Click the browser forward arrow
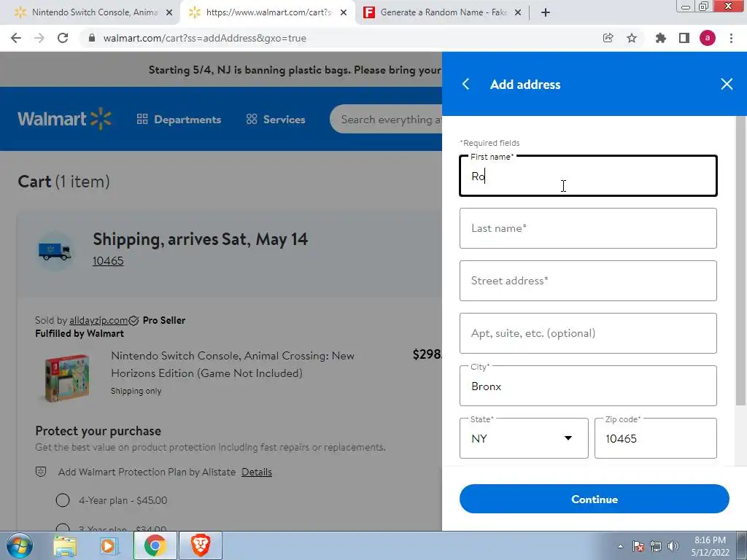 coord(39,38)
